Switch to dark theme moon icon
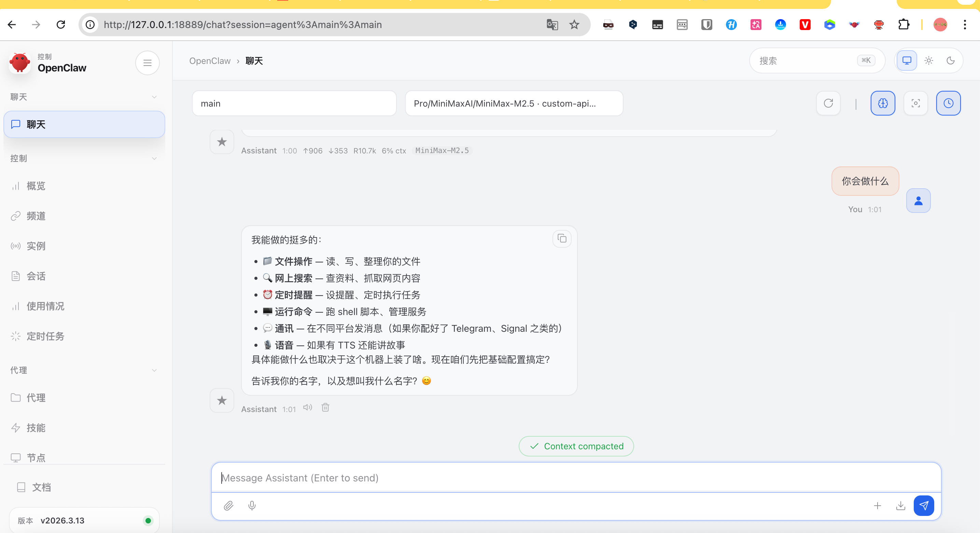 (x=950, y=60)
